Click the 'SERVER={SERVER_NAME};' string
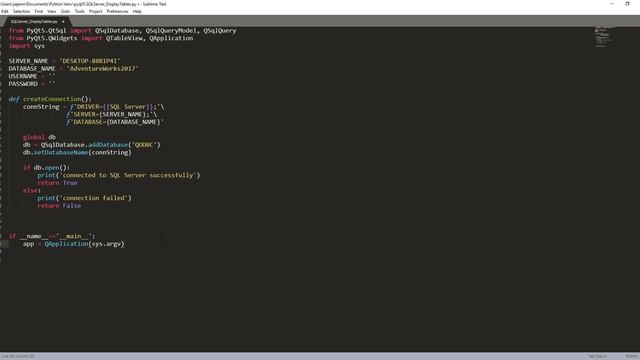Image resolution: width=640 pixels, height=360 pixels. coord(110,115)
